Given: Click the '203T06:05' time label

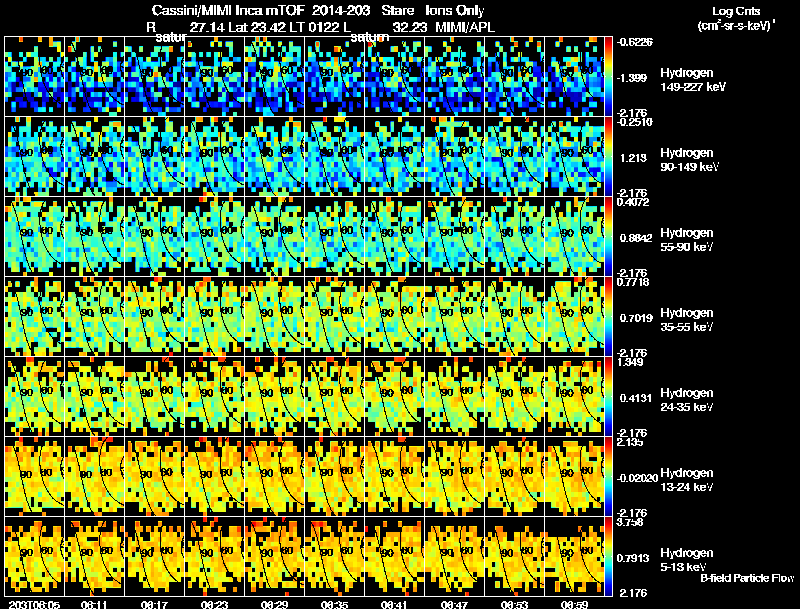Looking at the screenshot, I should click(34, 604).
